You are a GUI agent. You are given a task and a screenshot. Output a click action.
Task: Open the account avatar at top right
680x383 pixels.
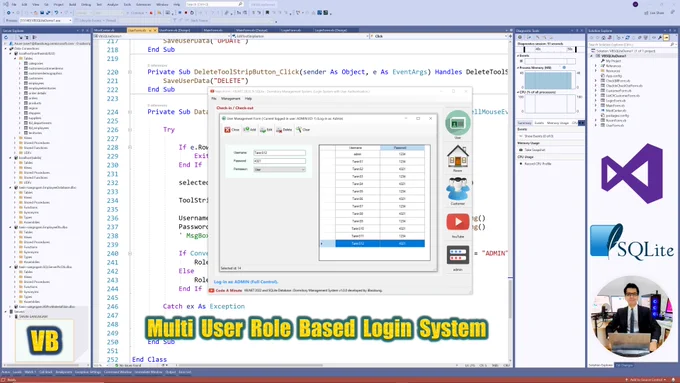pos(635,4)
